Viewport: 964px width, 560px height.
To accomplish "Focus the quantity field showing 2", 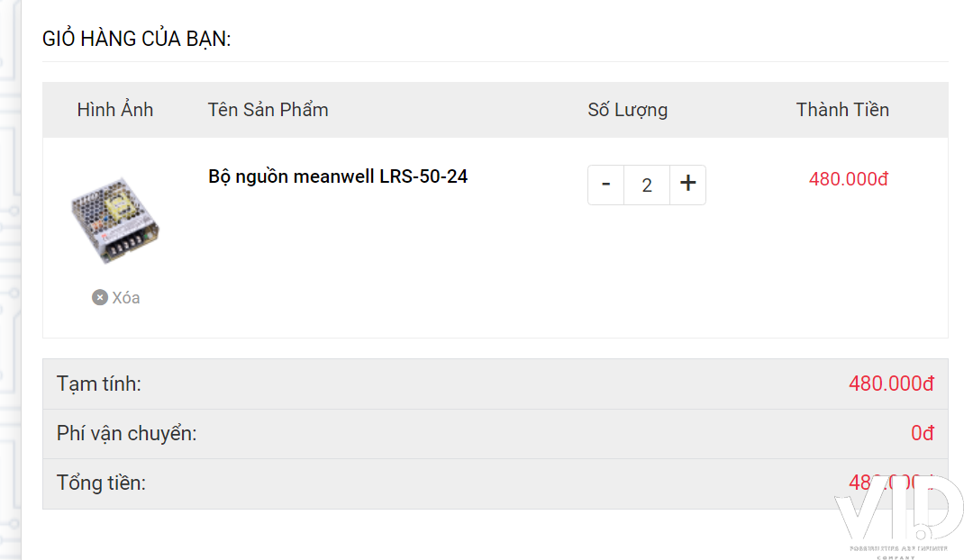I will pyautogui.click(x=647, y=185).
